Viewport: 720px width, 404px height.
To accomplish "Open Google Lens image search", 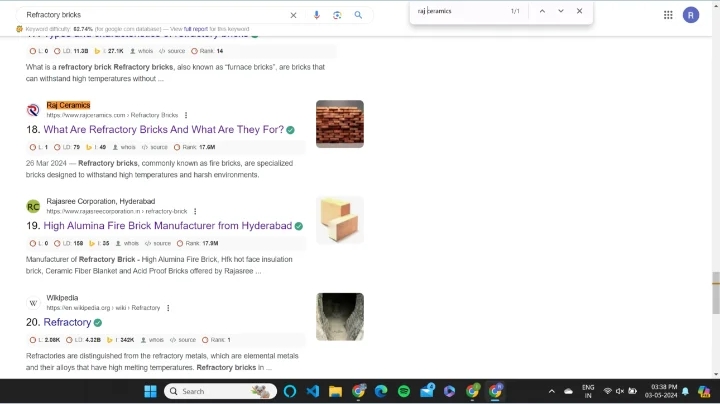I will click(x=337, y=15).
